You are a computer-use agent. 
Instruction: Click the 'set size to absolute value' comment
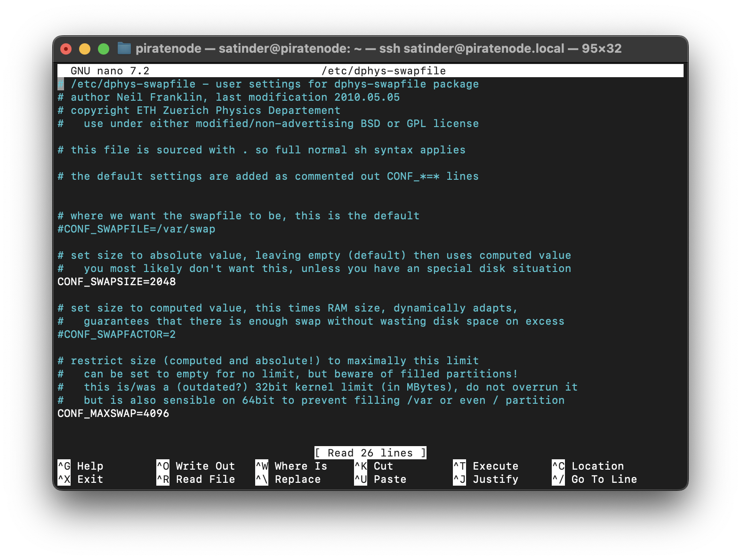tap(314, 255)
